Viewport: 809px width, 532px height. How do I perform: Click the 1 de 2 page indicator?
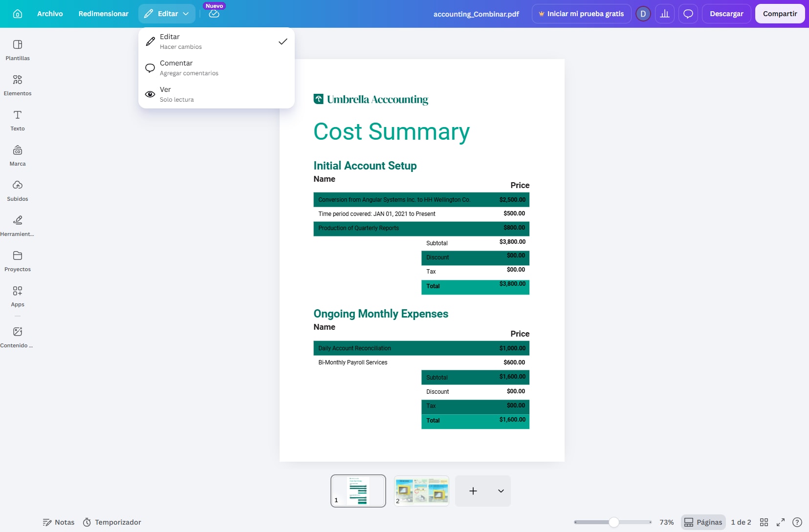741,522
